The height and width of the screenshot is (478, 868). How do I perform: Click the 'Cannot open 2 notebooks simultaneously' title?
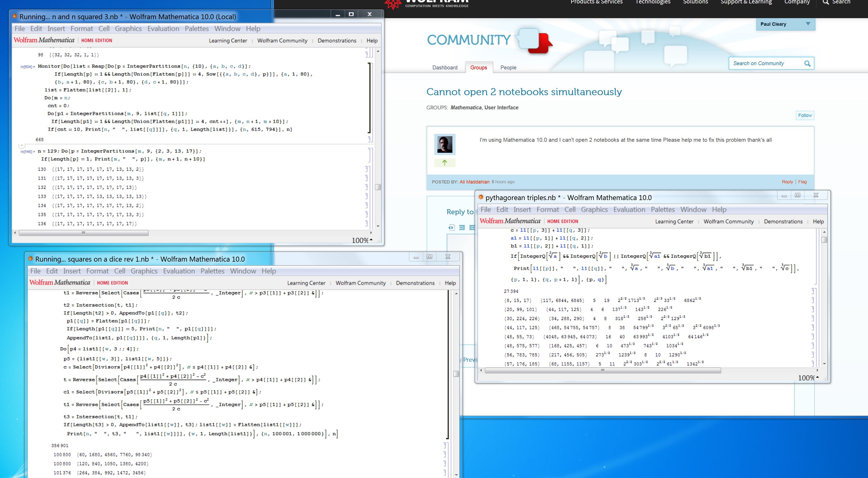[x=524, y=92]
